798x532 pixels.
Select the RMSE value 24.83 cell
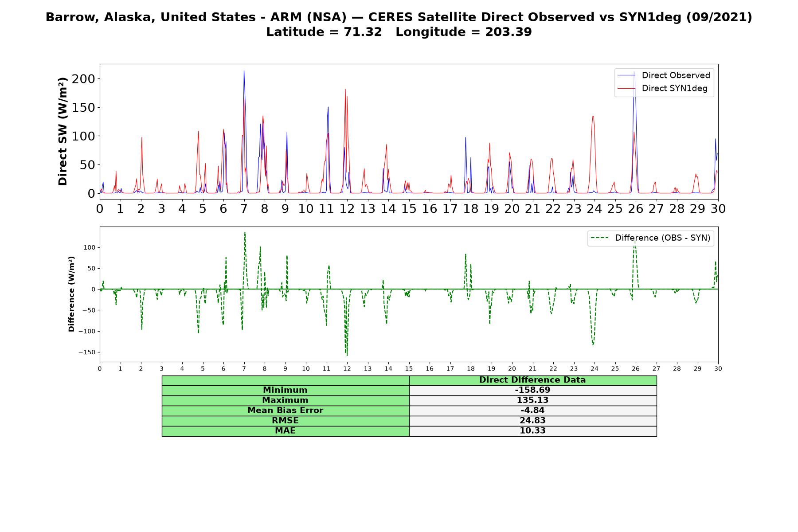[x=532, y=421]
